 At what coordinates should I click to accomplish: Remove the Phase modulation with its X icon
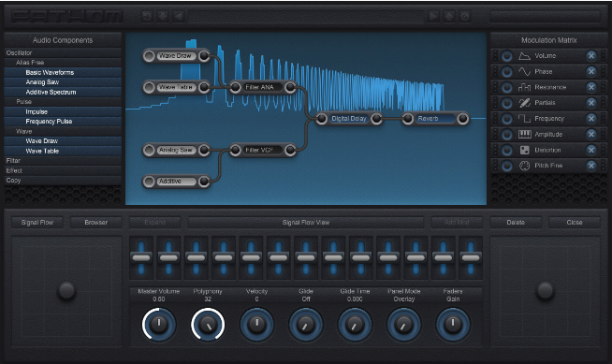[591, 71]
